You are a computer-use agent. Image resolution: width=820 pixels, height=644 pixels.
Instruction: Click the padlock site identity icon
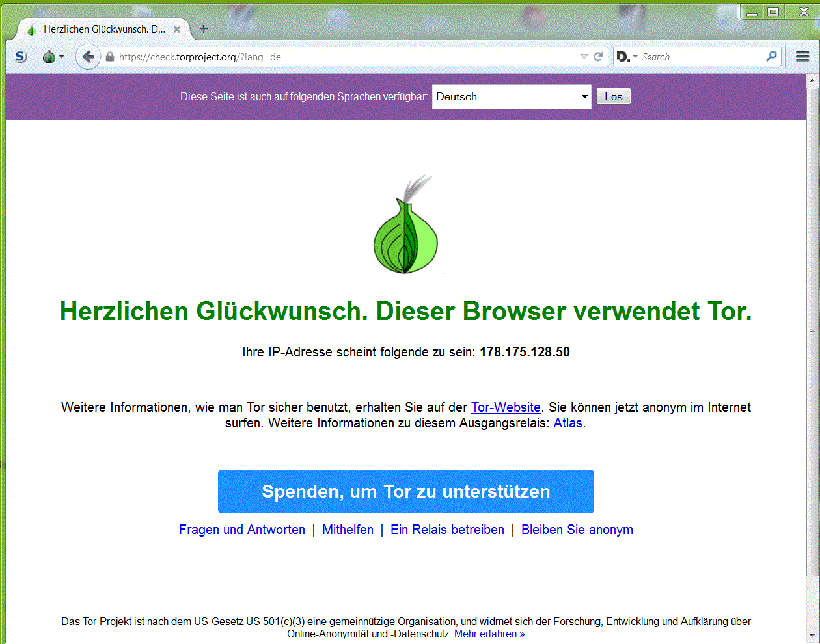(x=110, y=57)
